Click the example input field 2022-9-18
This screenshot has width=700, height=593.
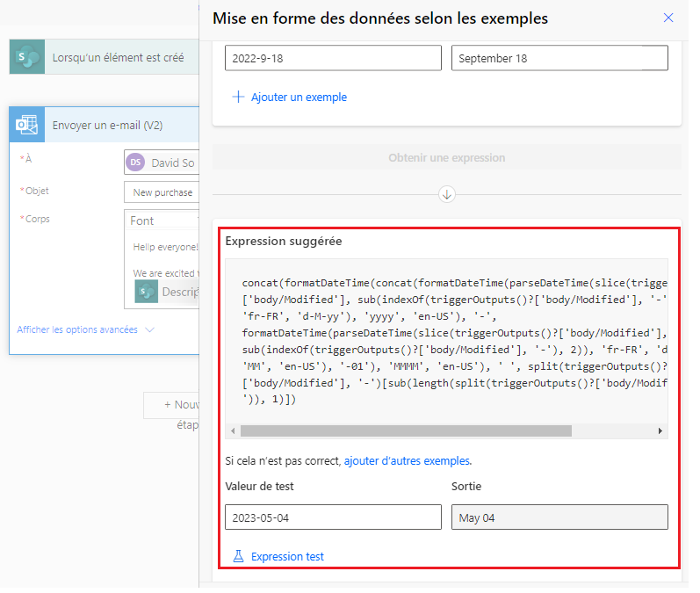coord(333,58)
